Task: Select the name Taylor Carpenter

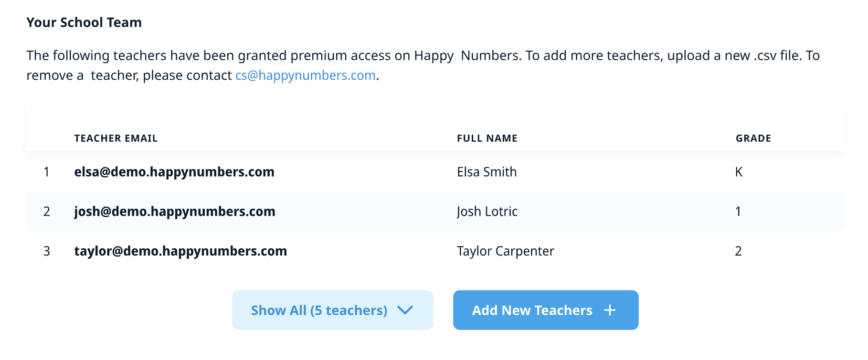Action: point(505,251)
